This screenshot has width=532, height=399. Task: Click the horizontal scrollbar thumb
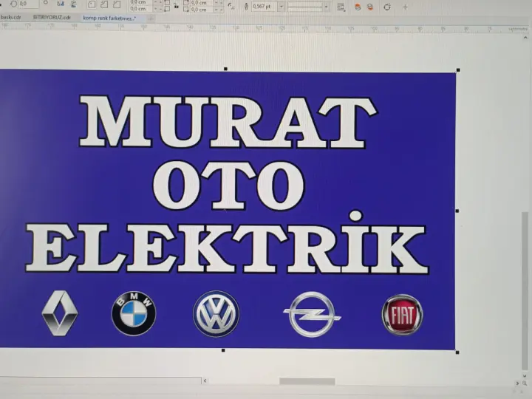click(x=307, y=381)
